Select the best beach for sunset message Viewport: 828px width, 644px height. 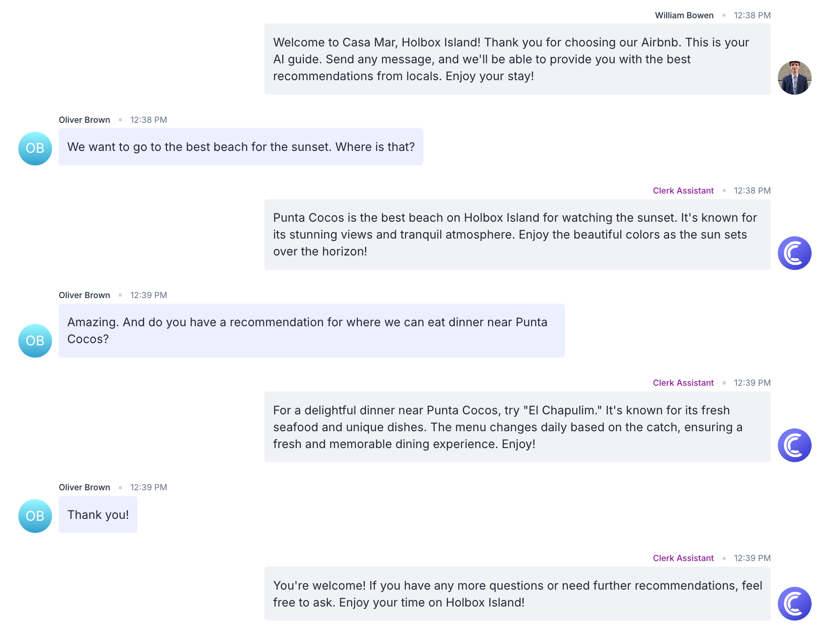[x=241, y=147]
